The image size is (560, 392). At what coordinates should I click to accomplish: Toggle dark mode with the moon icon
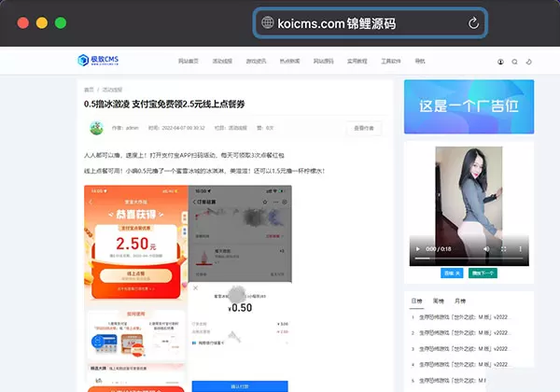coord(529,62)
